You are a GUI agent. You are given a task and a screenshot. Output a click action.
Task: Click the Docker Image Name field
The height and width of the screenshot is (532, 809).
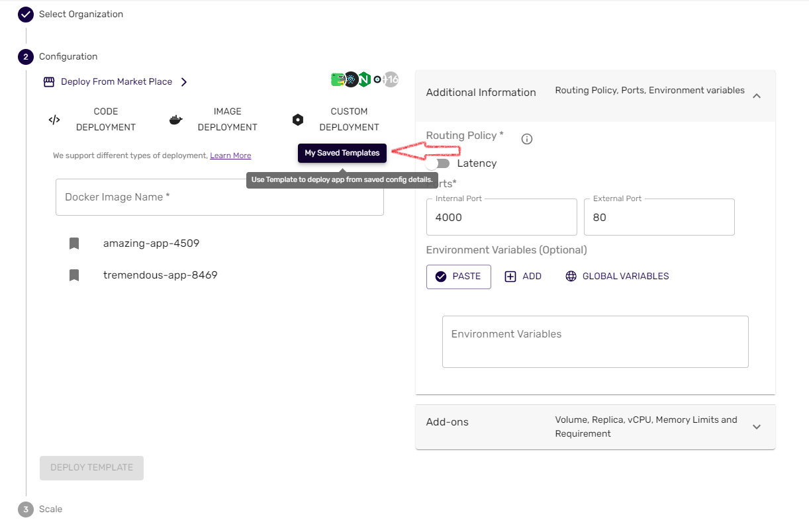tap(219, 197)
